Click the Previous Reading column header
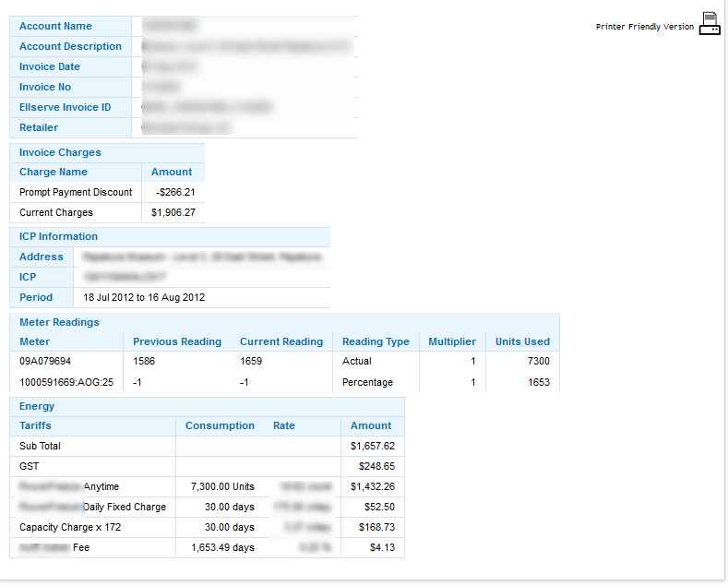This screenshot has width=728, height=586. click(177, 341)
